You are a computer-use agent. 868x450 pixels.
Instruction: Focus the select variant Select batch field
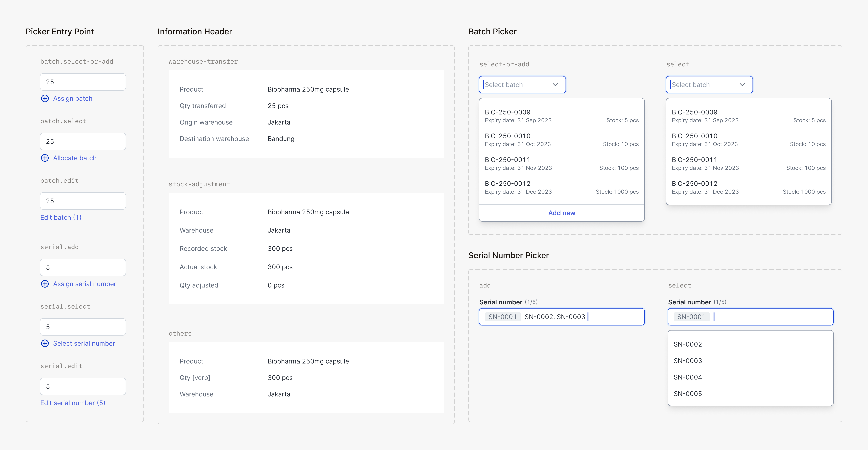(x=709, y=85)
